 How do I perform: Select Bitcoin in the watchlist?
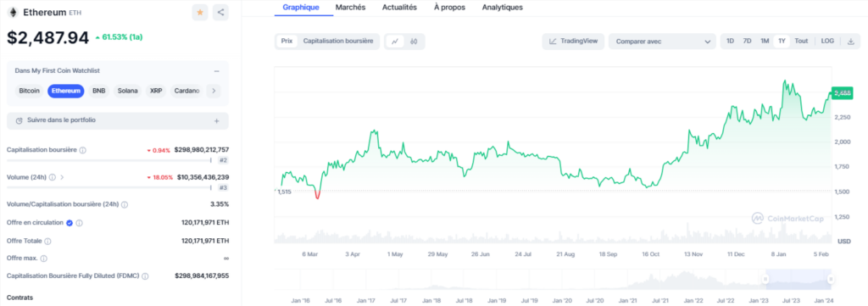(30, 91)
